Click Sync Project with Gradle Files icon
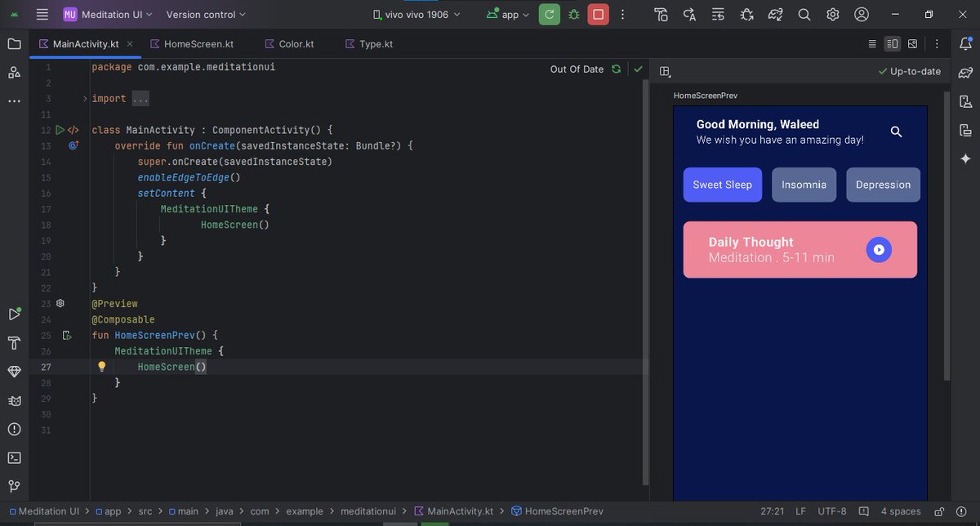The width and height of the screenshot is (980, 526). click(775, 15)
